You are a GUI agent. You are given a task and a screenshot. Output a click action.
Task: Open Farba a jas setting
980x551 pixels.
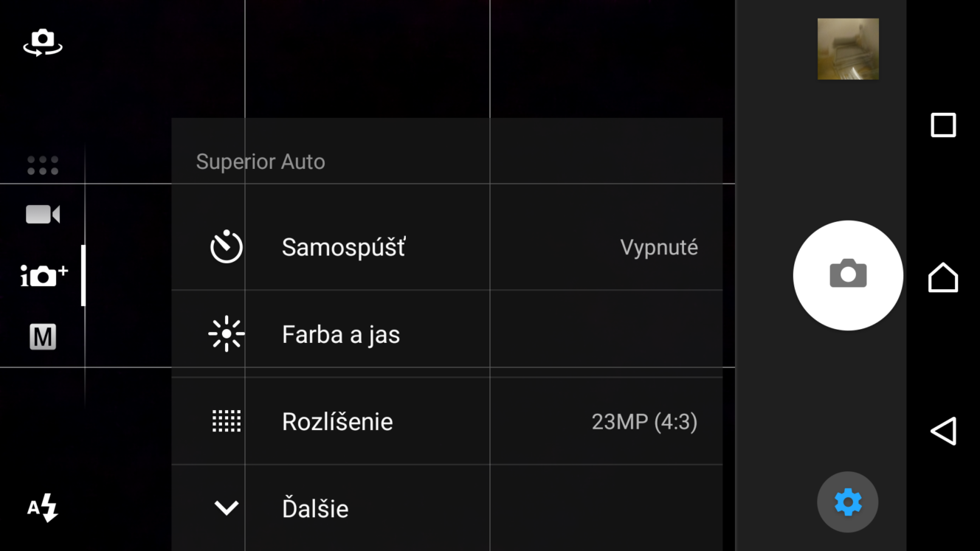click(446, 334)
